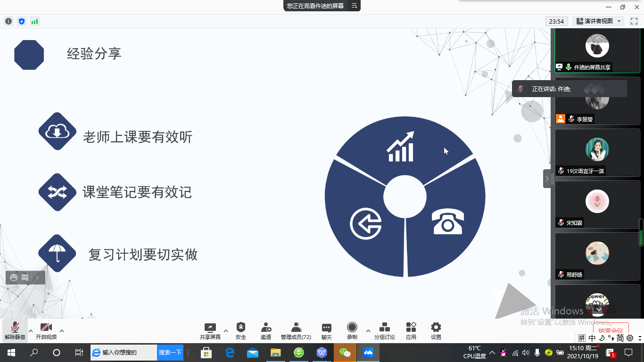Open 管理成员(72) participants panel
The width and height of the screenshot is (644, 362).
[x=296, y=330]
